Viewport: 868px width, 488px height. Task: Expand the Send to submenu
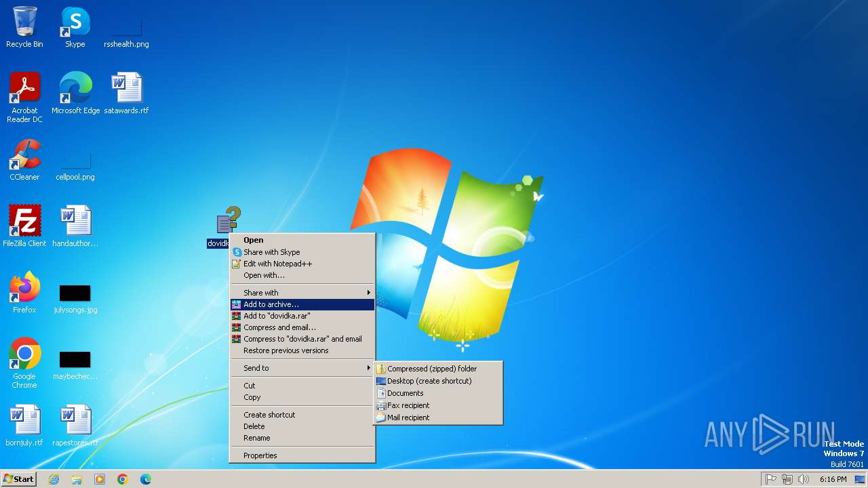[302, 368]
